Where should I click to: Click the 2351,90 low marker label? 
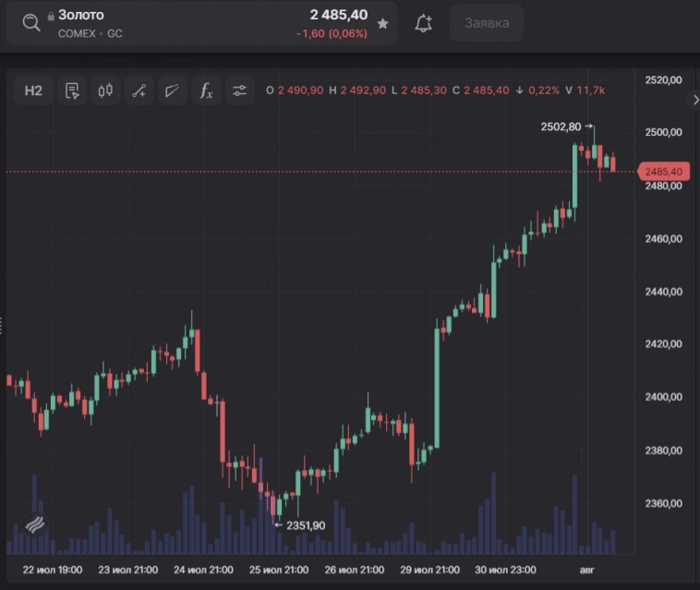[x=306, y=525]
